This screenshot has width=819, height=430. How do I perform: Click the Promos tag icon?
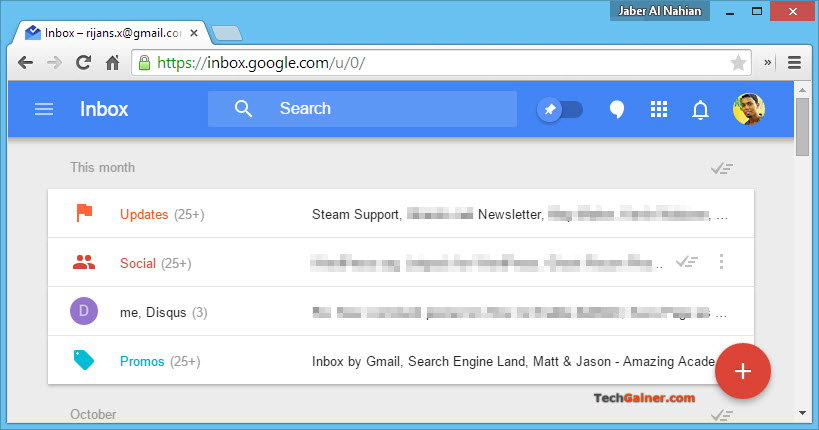(84, 360)
